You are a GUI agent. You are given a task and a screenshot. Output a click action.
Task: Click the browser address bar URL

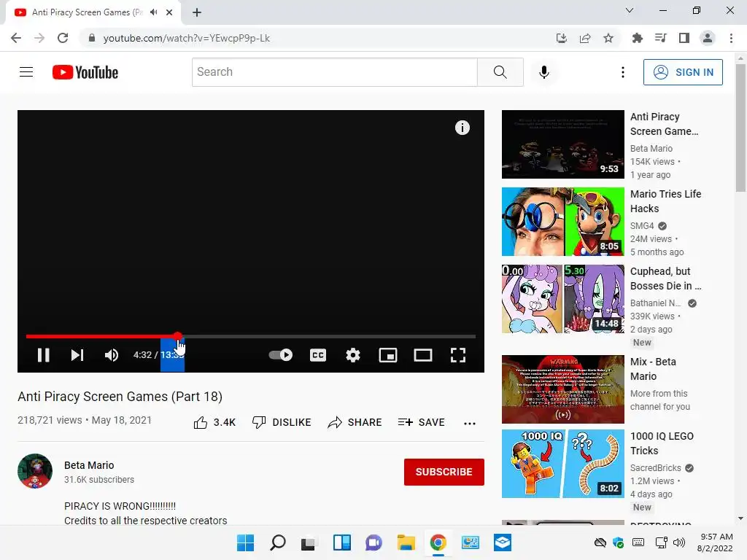pyautogui.click(x=186, y=38)
